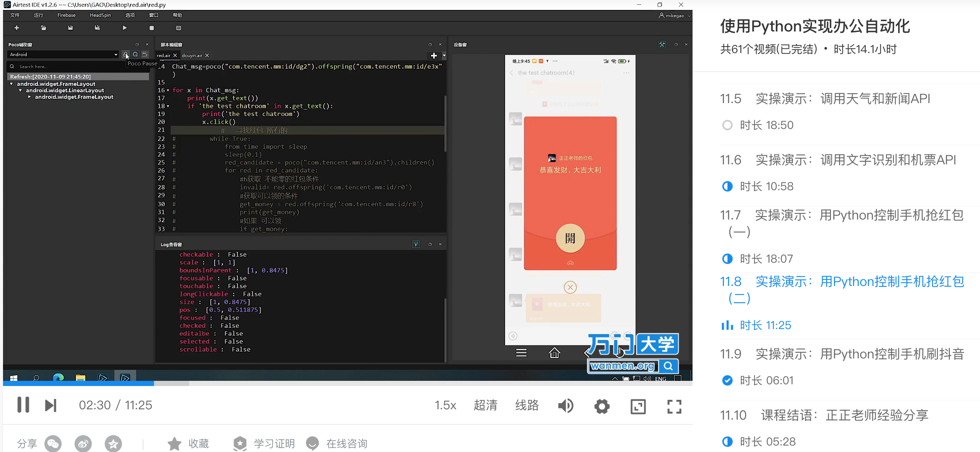This screenshot has width=980, height=452.
Task: Mute the video volume speaker icon
Action: point(565,405)
